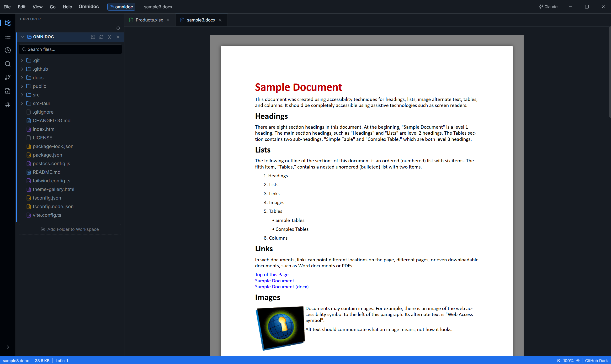
Task: Change the GitHub Dark theme in status bar
Action: 596,361
